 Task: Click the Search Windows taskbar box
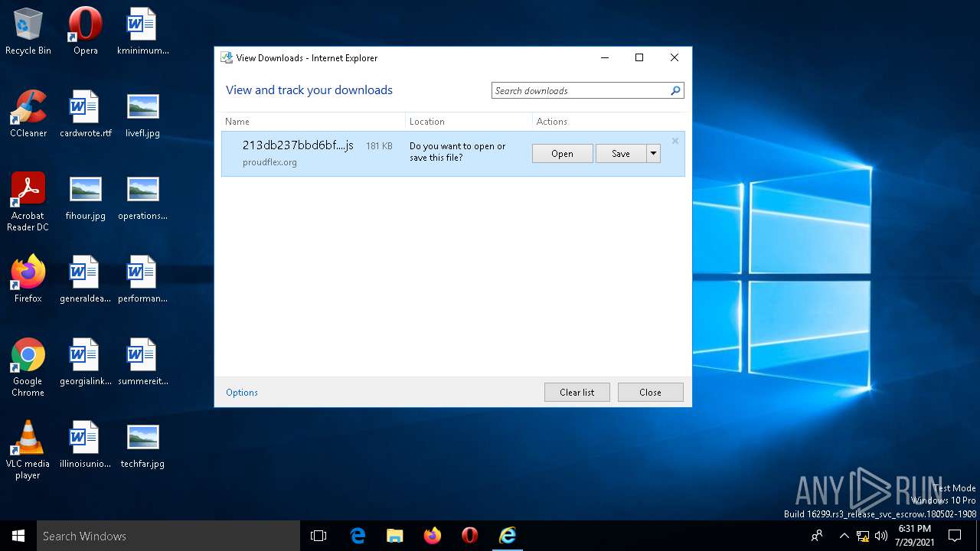(x=168, y=536)
